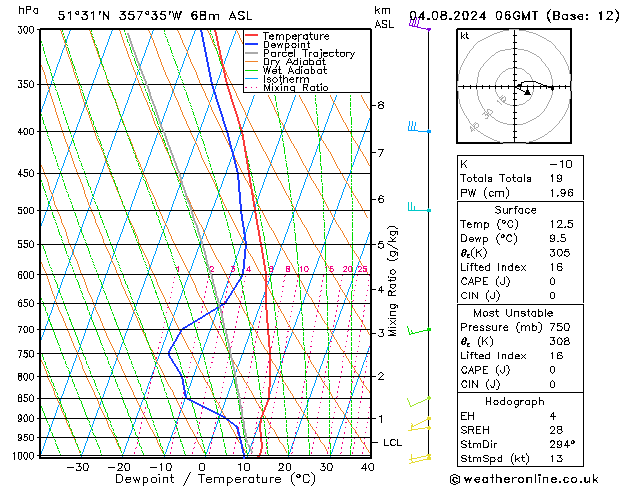Click the 700 pressure level label
This screenshot has width=629, height=486.
26,330
